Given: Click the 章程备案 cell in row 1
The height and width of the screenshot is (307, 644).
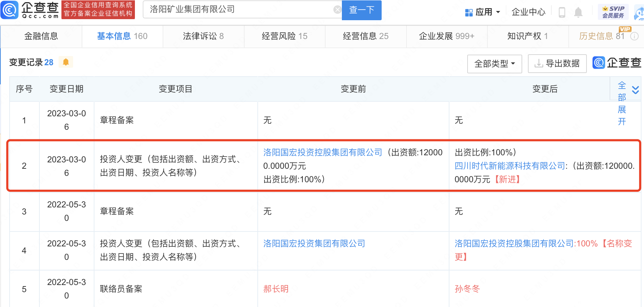Looking at the screenshot, I should click(x=176, y=120).
